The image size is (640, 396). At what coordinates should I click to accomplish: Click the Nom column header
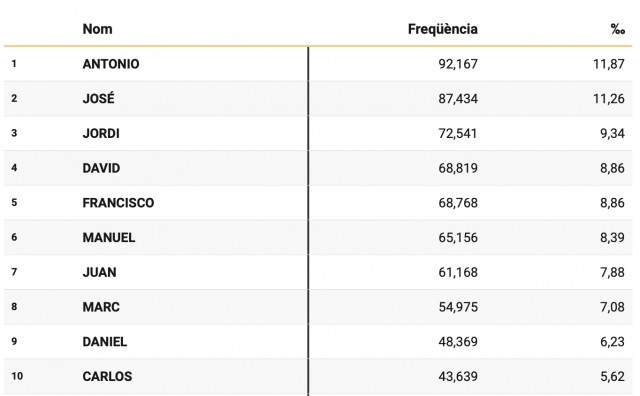pos(97,29)
